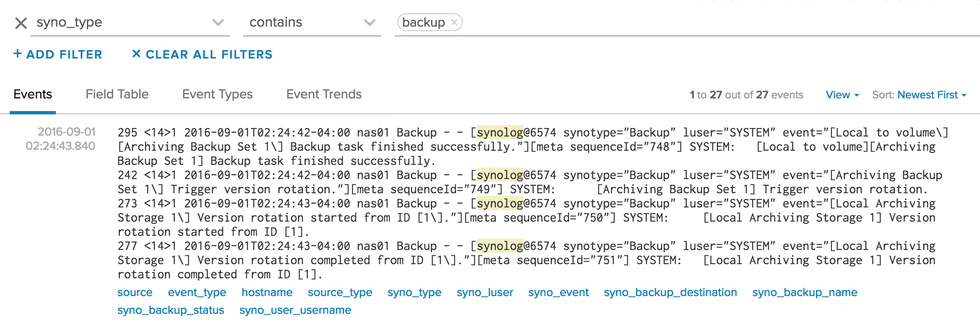Open the Event Types tab
The image size is (980, 328).
click(x=217, y=94)
